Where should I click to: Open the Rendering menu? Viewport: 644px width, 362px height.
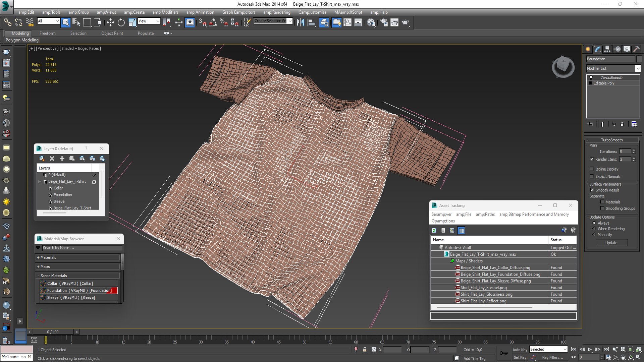(277, 12)
